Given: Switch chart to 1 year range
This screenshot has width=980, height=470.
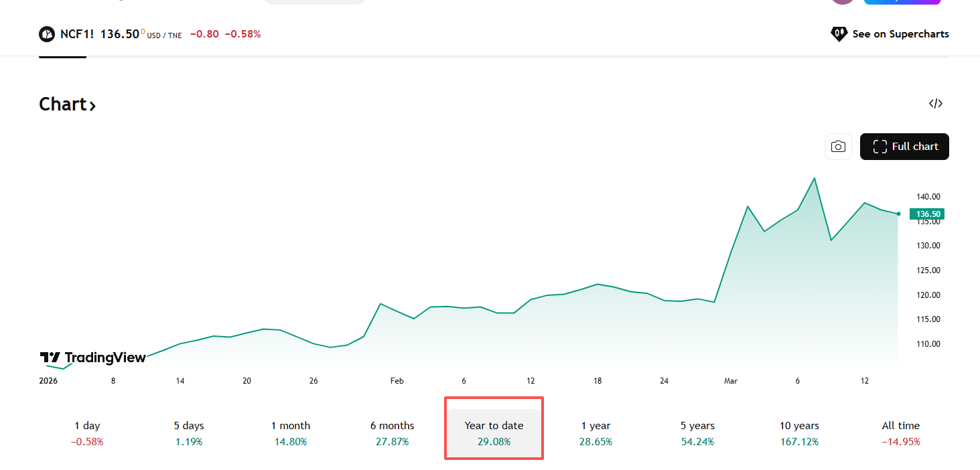Looking at the screenshot, I should click(x=596, y=433).
